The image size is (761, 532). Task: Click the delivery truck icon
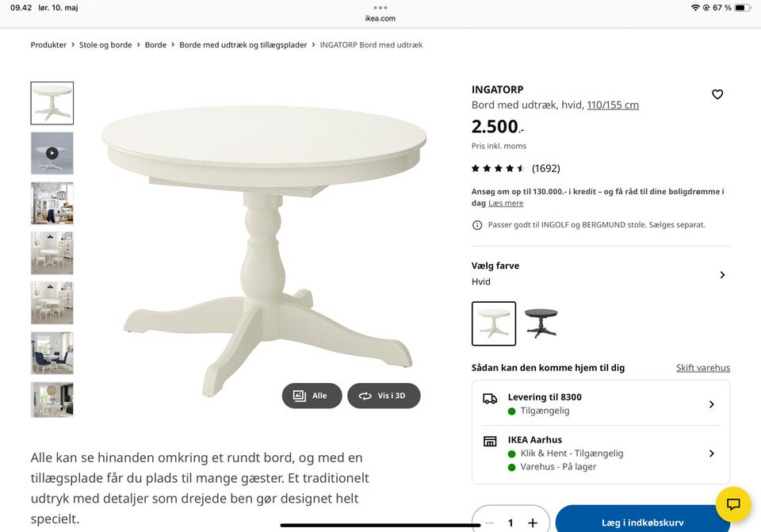490,399
